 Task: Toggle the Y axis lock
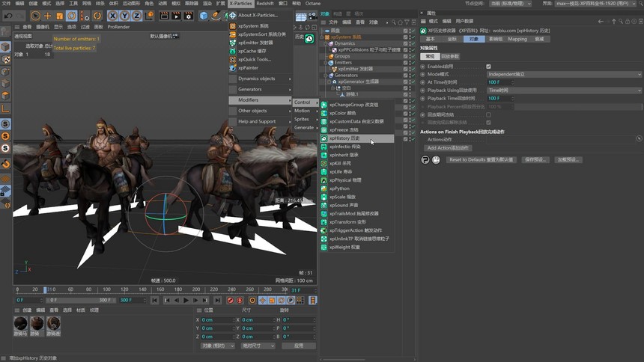[124, 16]
